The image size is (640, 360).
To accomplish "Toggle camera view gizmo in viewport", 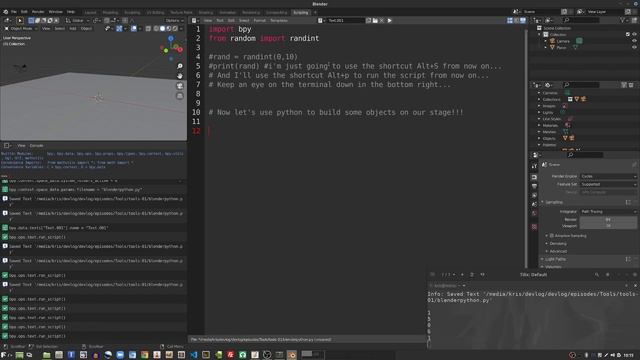I will point(180,86).
